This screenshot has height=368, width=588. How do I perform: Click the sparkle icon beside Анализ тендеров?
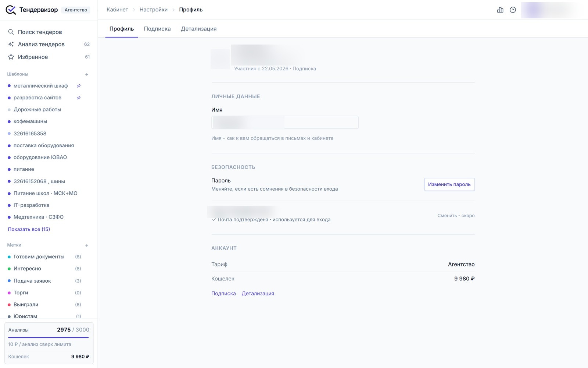tap(11, 44)
